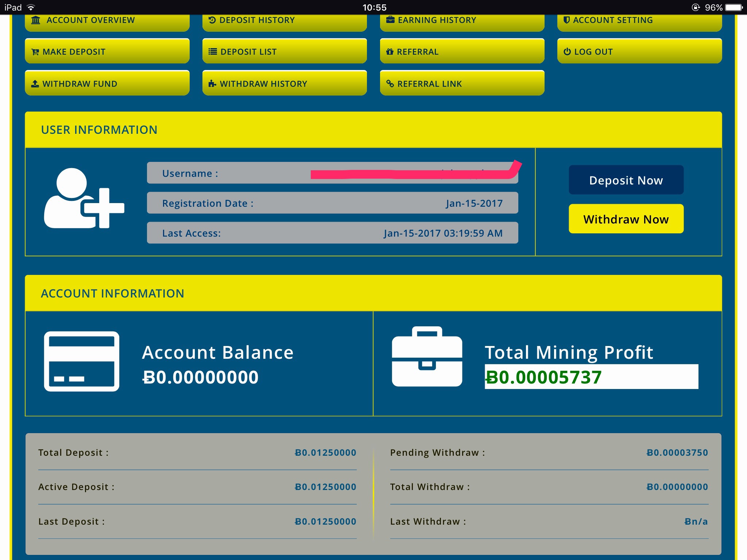The width and height of the screenshot is (747, 560).
Task: Click the upload icon on Withdraw Fund
Action: click(35, 84)
